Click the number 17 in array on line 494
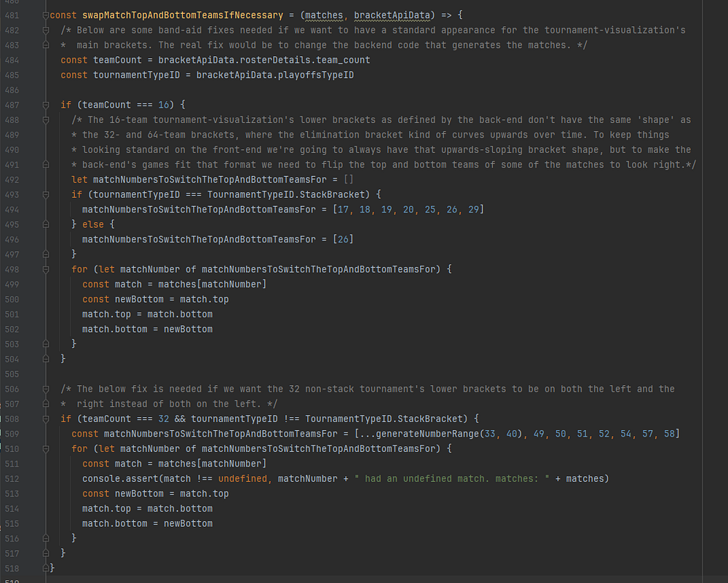 coord(343,210)
